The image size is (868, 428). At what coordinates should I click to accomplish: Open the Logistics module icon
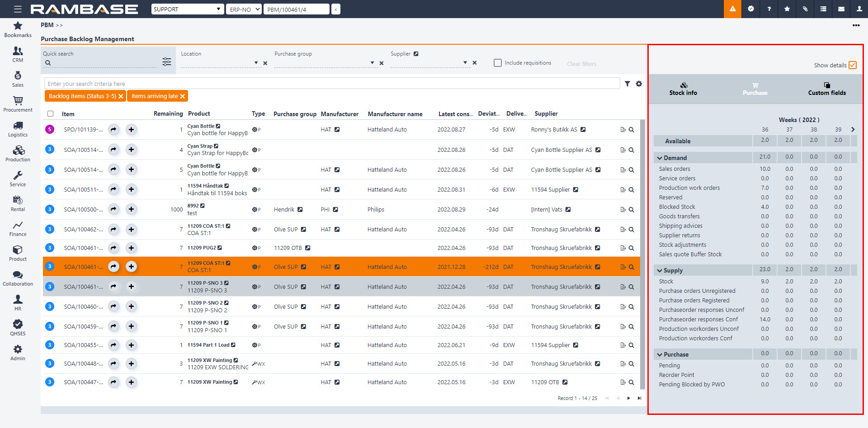click(18, 128)
